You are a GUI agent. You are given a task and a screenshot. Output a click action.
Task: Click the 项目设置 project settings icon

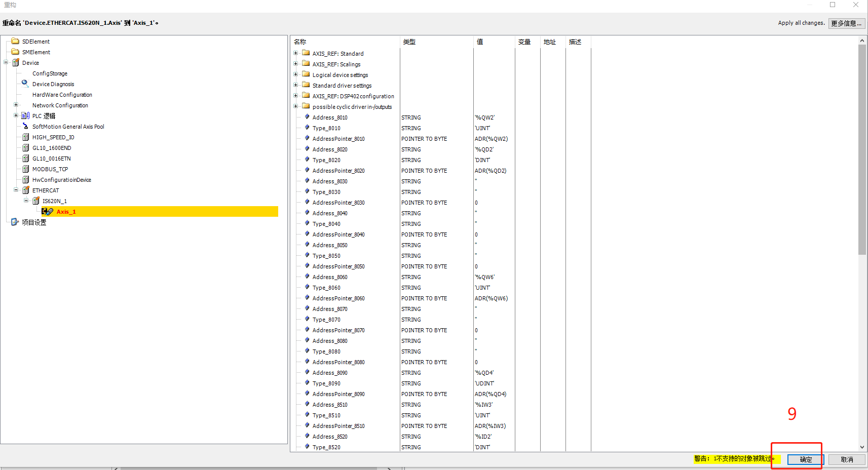pos(15,222)
